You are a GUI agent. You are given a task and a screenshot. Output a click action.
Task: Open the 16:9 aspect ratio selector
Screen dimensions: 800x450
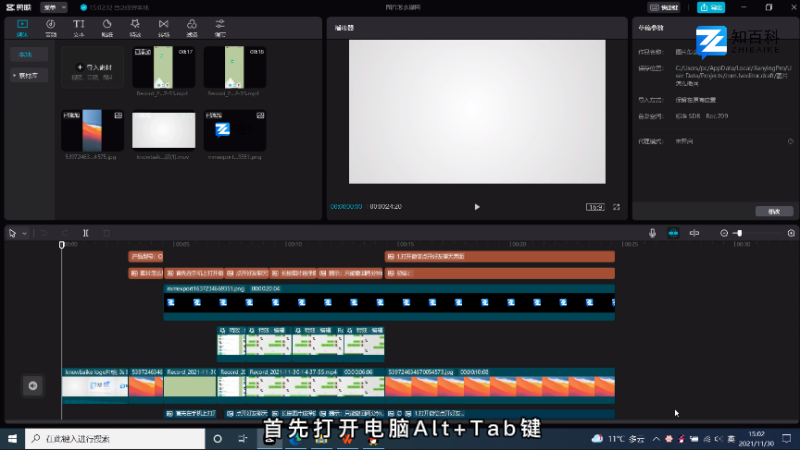click(595, 207)
